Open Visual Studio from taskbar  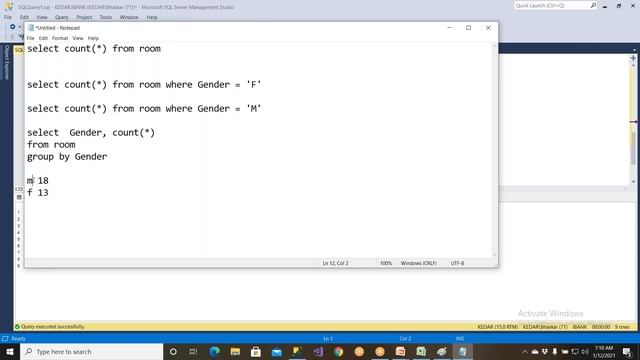318,351
